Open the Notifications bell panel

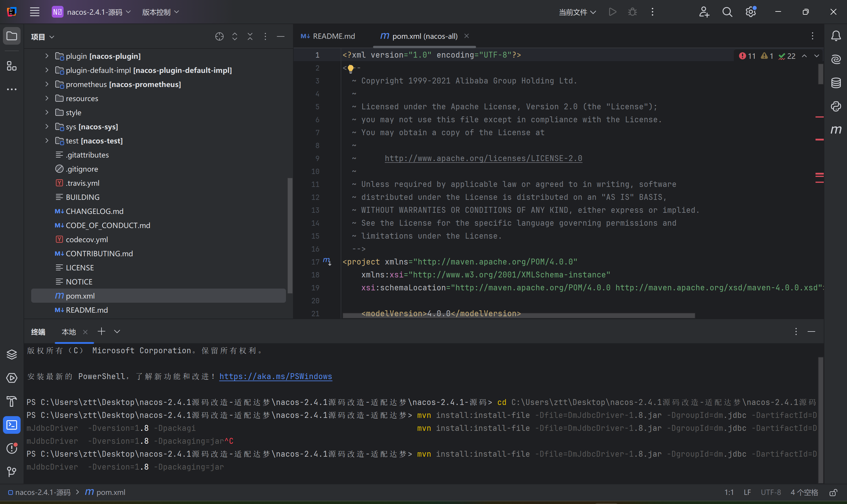click(x=836, y=36)
